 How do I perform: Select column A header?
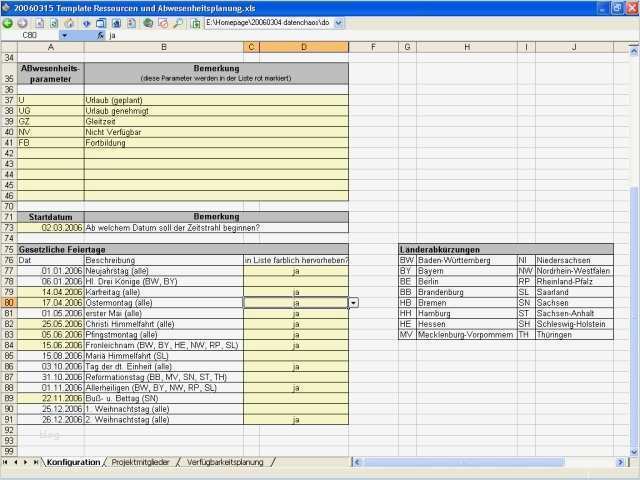coord(51,47)
